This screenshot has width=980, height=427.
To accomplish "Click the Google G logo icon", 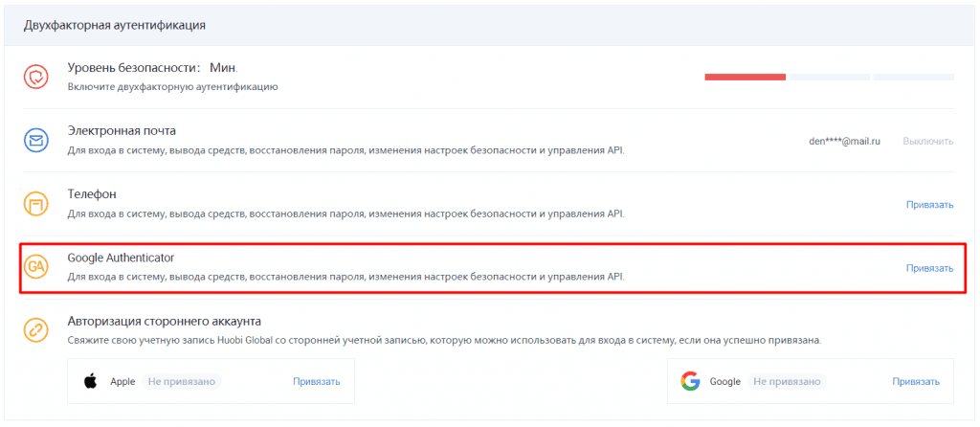I will 690,381.
